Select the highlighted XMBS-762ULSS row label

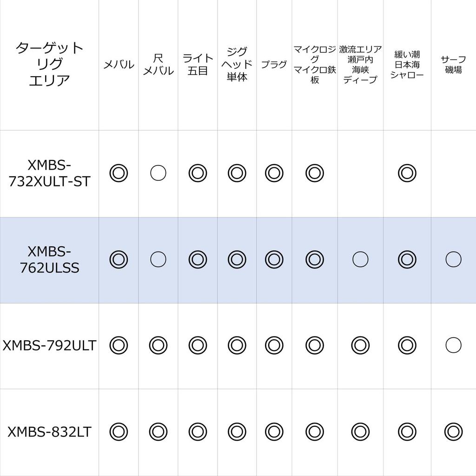49,260
